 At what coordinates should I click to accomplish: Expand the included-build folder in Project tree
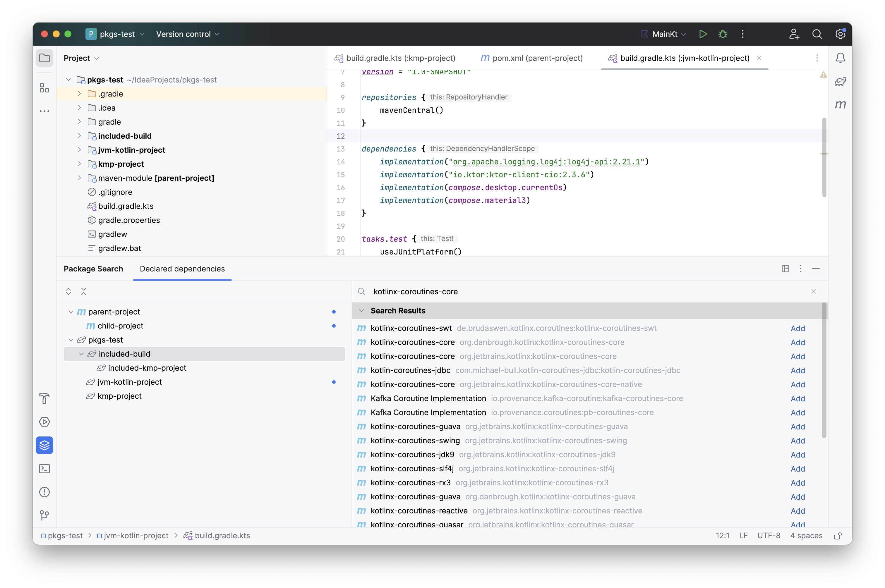(x=79, y=136)
